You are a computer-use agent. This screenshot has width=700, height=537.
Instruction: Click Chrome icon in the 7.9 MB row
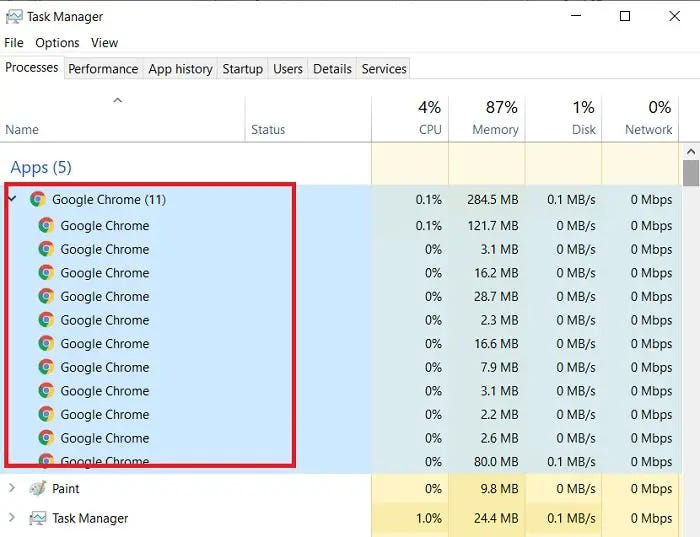coord(46,367)
